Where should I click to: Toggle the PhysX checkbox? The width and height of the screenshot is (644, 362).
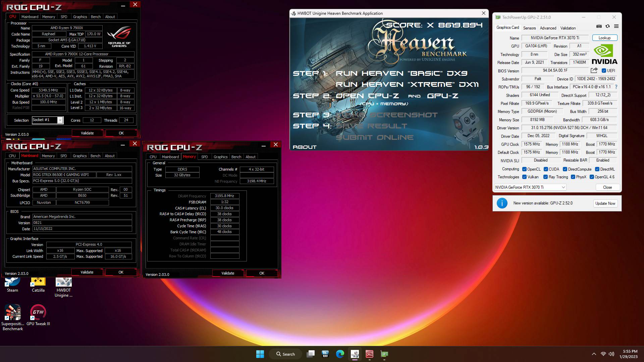[x=573, y=177]
